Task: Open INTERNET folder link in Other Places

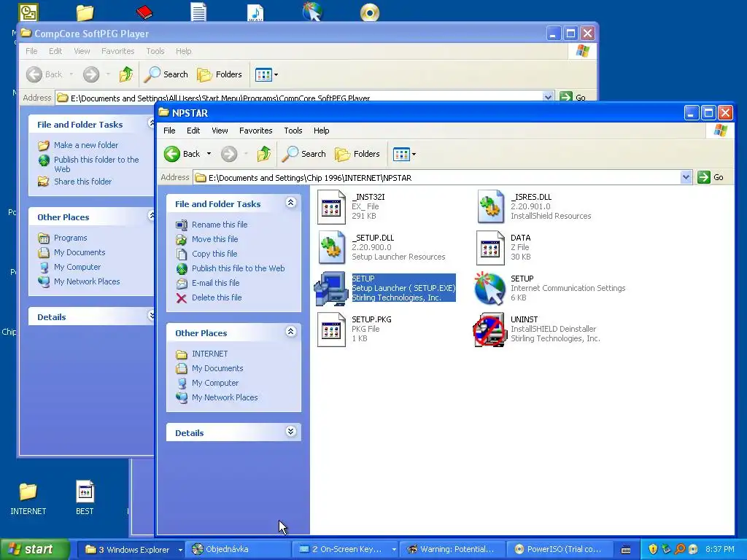Action: 209,354
